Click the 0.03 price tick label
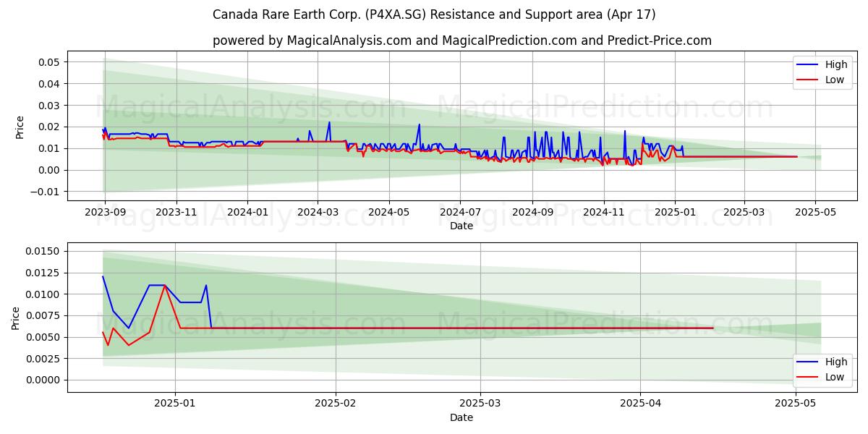This screenshot has width=868, height=434. 49,106
